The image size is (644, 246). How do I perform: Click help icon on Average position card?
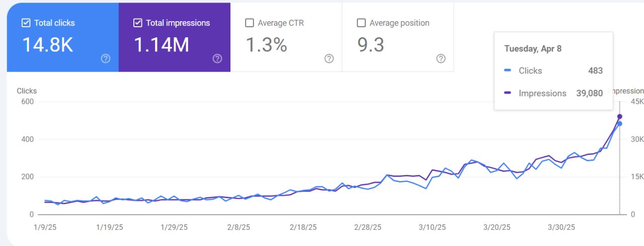(441, 58)
